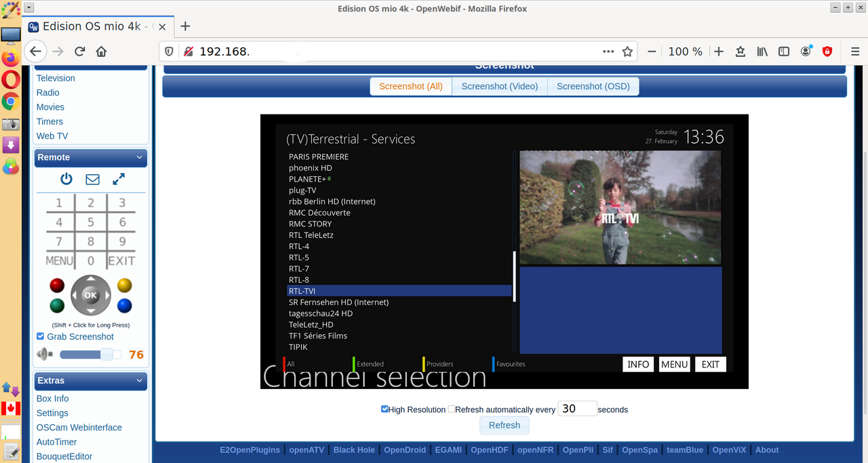Open Box Info under Extras

pos(52,399)
